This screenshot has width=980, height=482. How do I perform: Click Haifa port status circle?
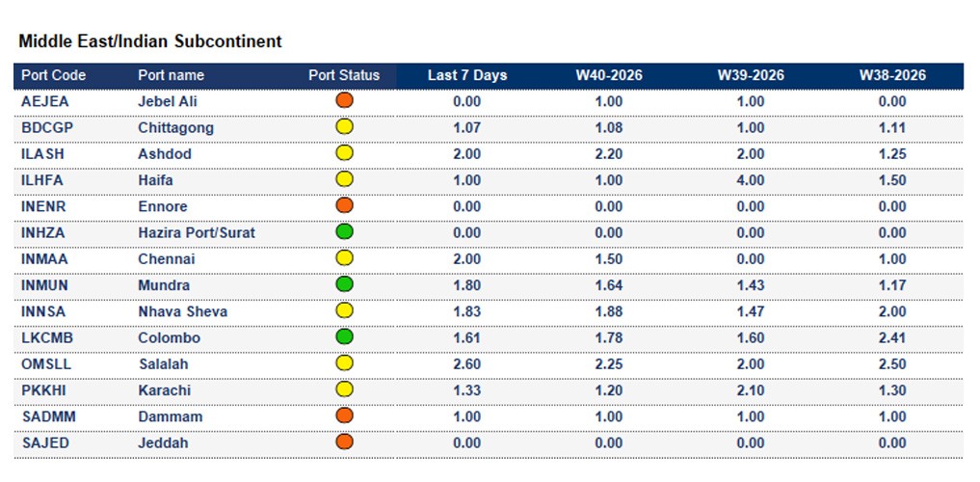[344, 179]
